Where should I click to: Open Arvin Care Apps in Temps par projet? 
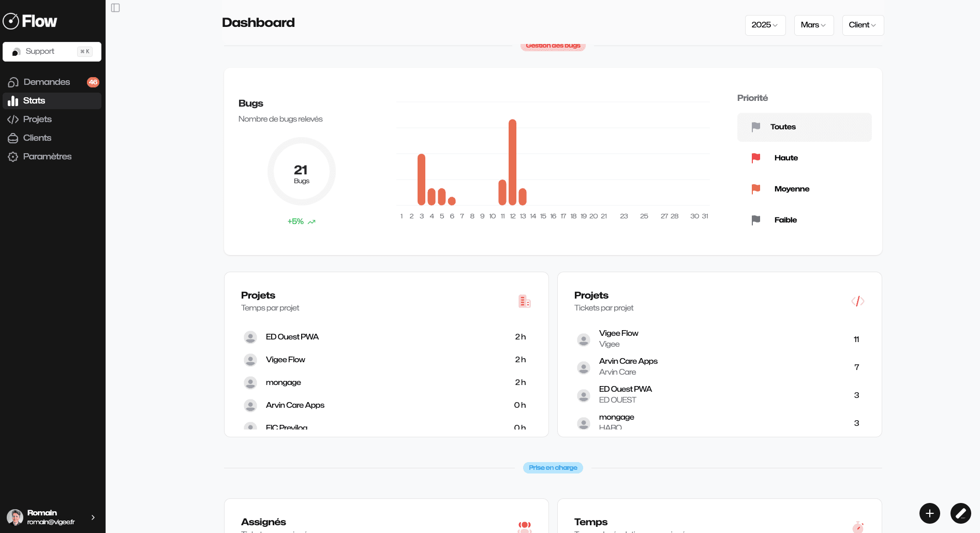[x=386, y=405]
